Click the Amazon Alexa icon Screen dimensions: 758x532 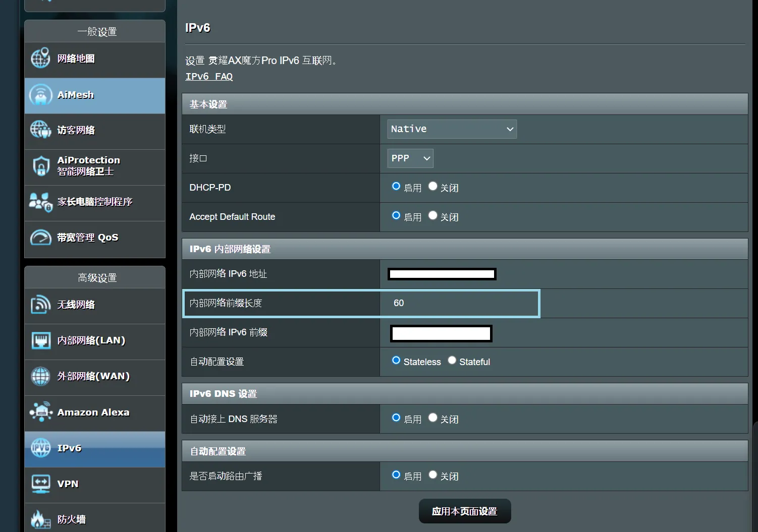(x=40, y=412)
